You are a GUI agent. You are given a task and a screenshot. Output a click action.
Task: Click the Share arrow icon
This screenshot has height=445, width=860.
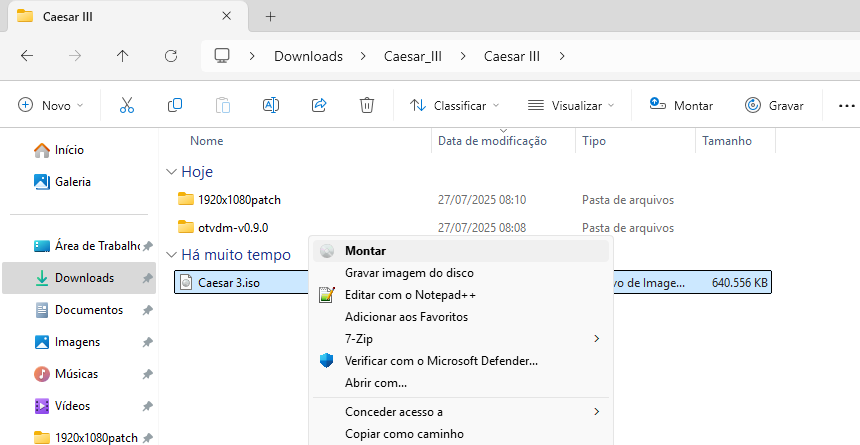point(319,105)
